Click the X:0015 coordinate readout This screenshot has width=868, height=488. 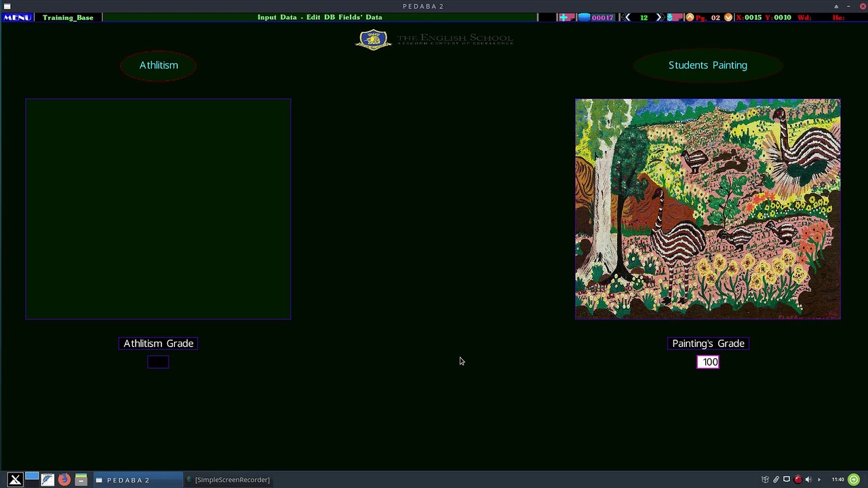pyautogui.click(x=749, y=18)
